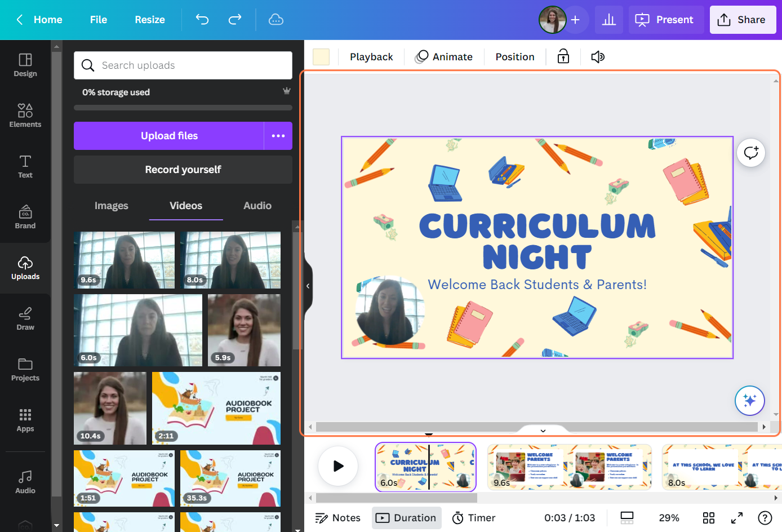Open the Brand panel
Screen dimensions: 782x532
click(x=25, y=218)
